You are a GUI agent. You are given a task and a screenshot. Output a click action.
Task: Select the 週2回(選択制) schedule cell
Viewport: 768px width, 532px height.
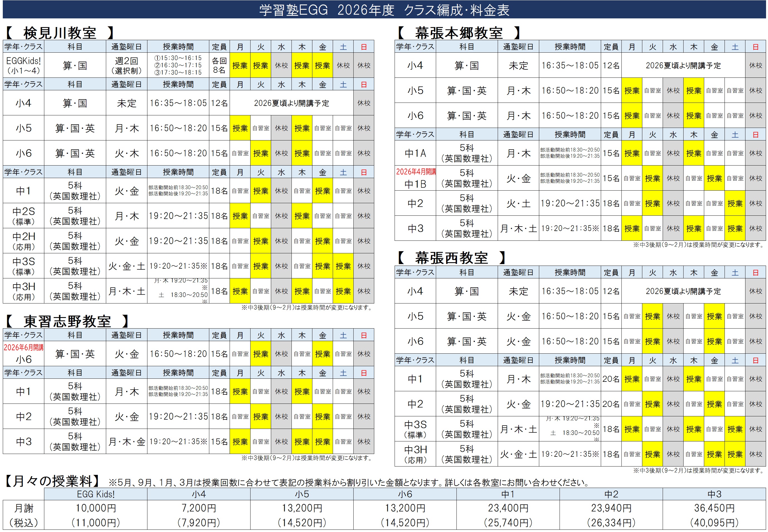coord(126,65)
